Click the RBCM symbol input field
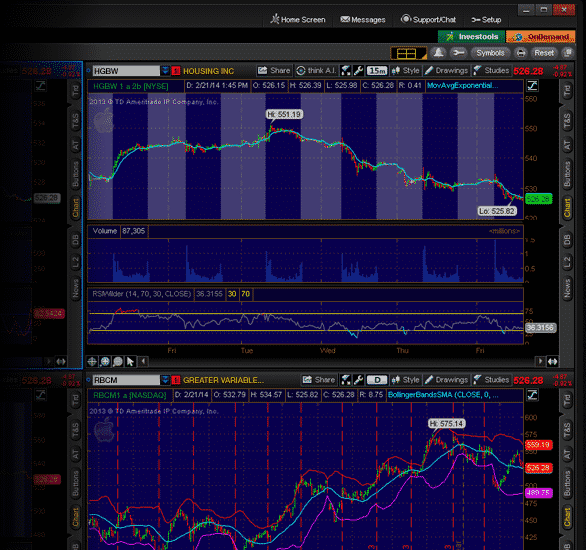 click(x=126, y=380)
